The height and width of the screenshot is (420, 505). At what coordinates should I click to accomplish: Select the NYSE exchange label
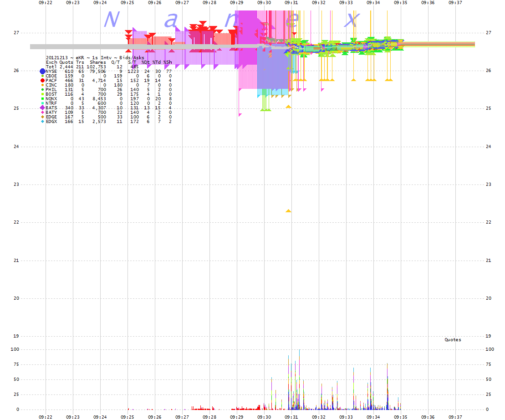(51, 72)
